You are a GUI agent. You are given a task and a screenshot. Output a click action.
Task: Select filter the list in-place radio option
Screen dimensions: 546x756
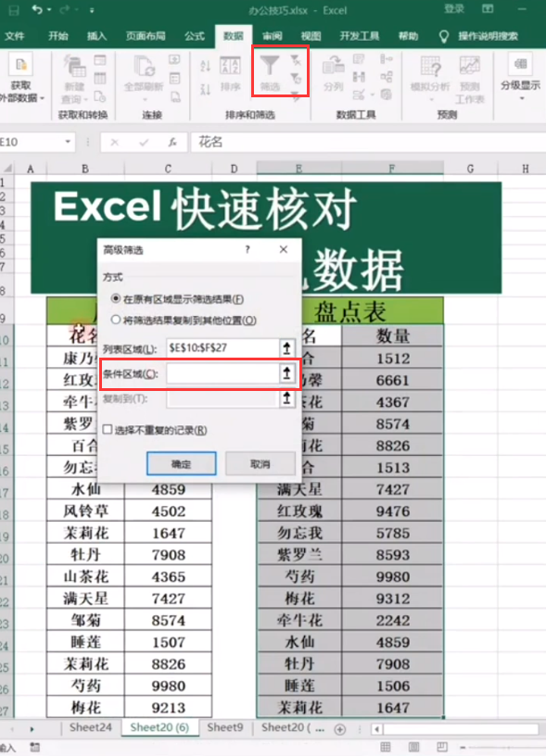[115, 299]
